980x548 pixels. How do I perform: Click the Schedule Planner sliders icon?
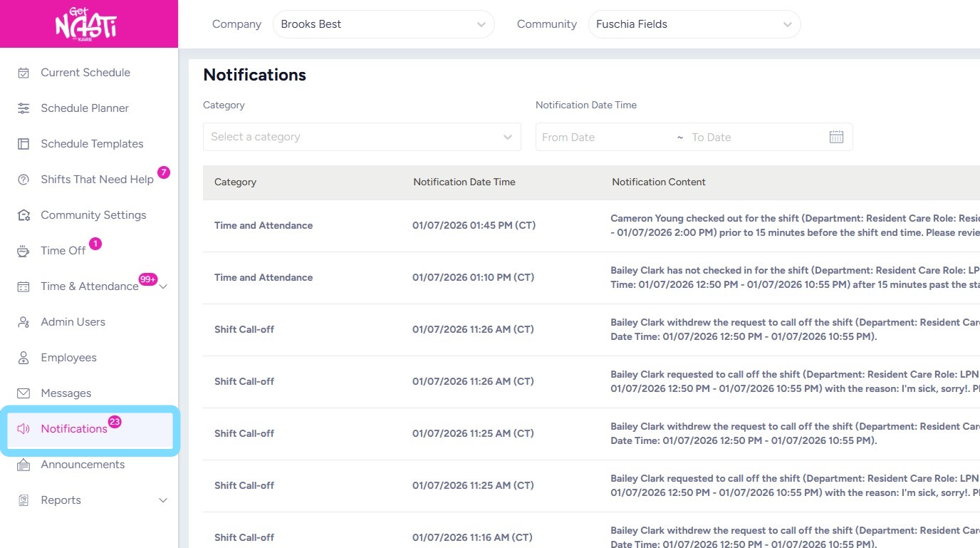point(24,108)
